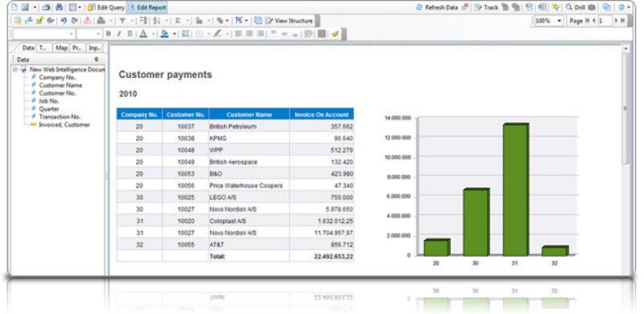Image resolution: width=644 pixels, height=314 pixels.
Task: Switch to the Pr.. tab
Action: tap(77, 48)
